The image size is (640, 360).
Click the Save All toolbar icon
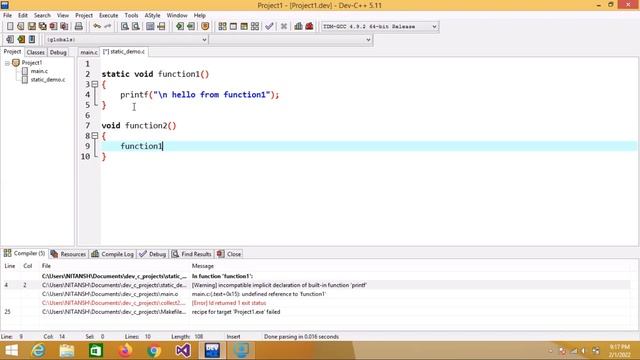(x=42, y=27)
